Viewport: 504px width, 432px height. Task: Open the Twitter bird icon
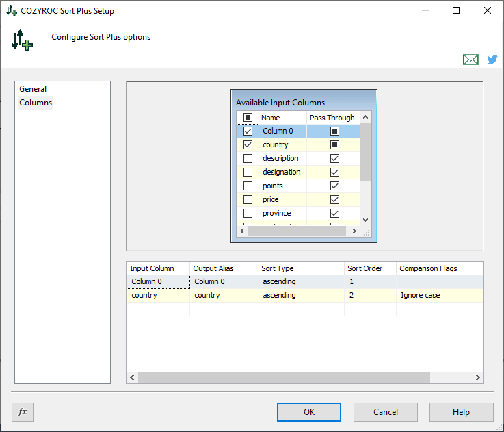492,60
